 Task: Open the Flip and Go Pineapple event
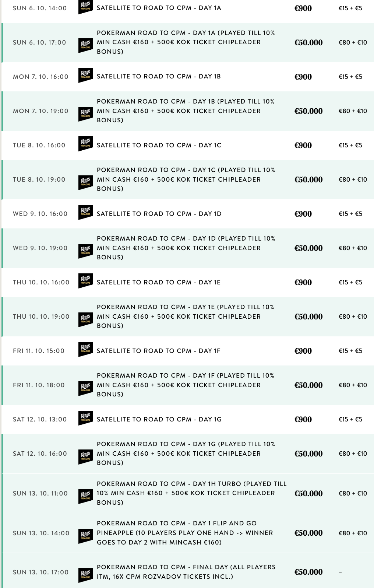click(185, 533)
